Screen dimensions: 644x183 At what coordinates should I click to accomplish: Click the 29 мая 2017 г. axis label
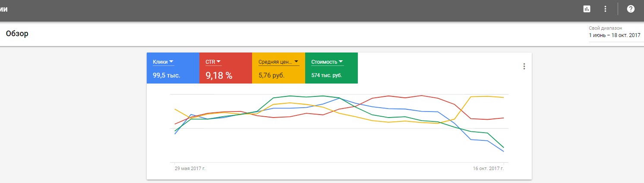tap(189, 168)
